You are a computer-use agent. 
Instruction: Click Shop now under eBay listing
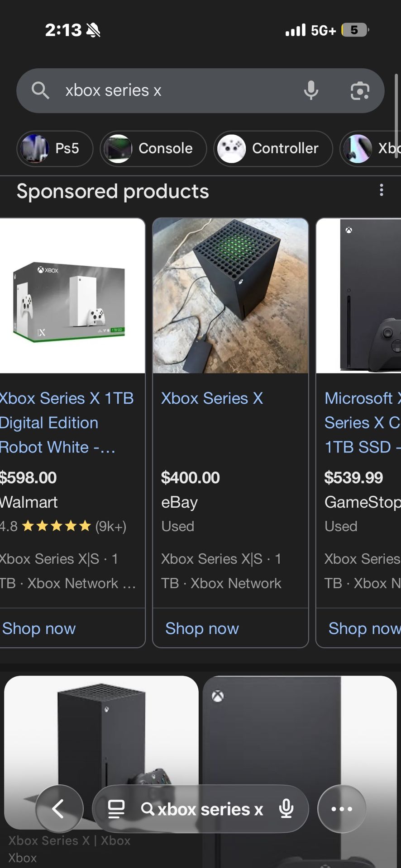pos(202,628)
